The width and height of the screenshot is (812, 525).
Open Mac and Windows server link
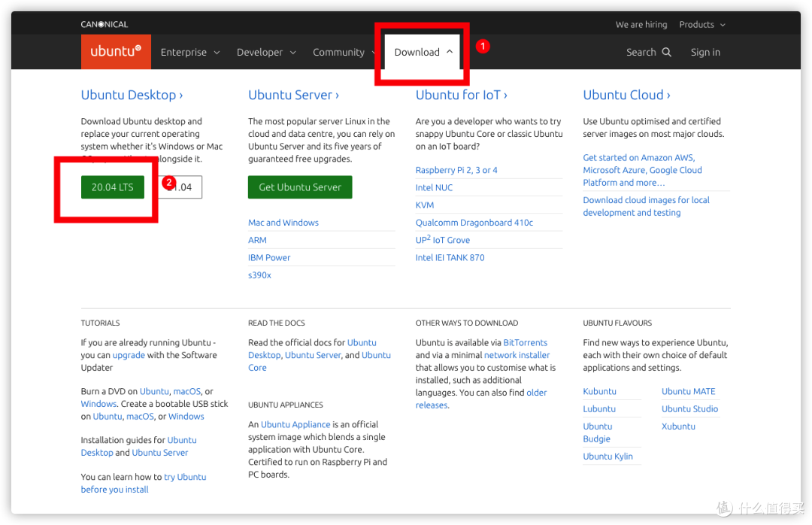(283, 223)
